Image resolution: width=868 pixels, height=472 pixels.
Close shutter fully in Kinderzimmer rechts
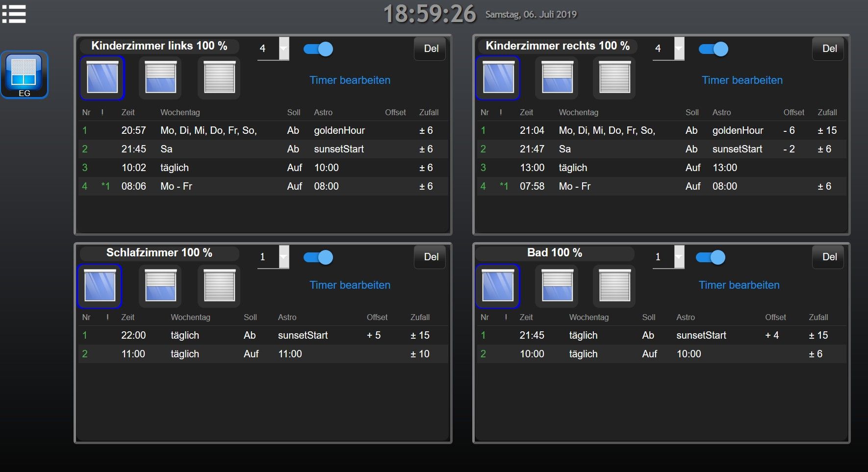(x=614, y=78)
